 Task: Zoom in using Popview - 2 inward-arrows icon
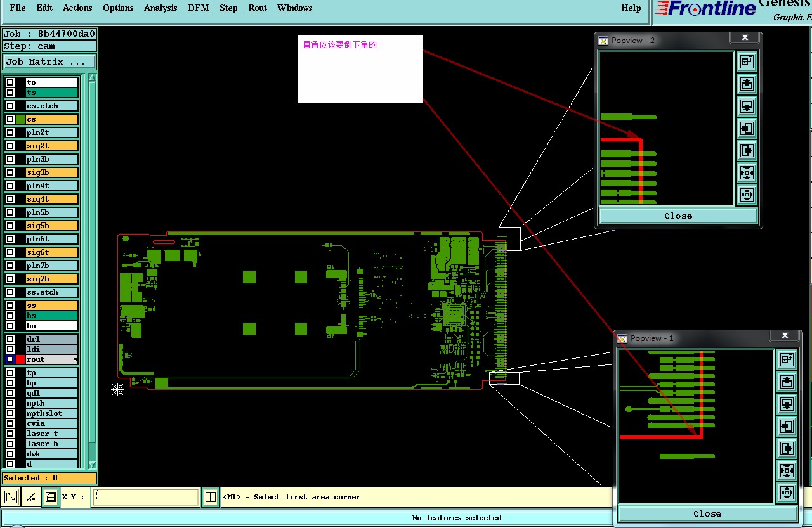[x=747, y=172]
